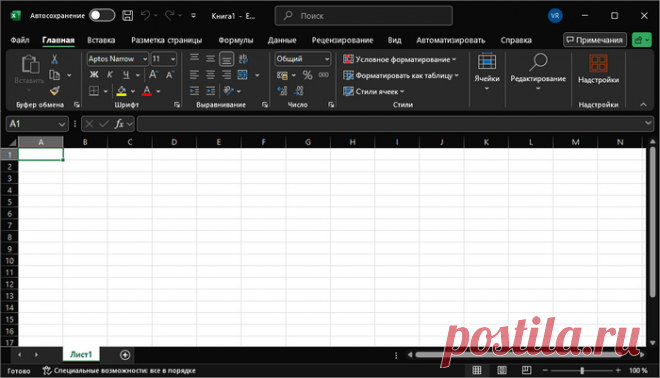This screenshot has height=378, width=660.
Task: Apply red font color A
Action: 146,91
